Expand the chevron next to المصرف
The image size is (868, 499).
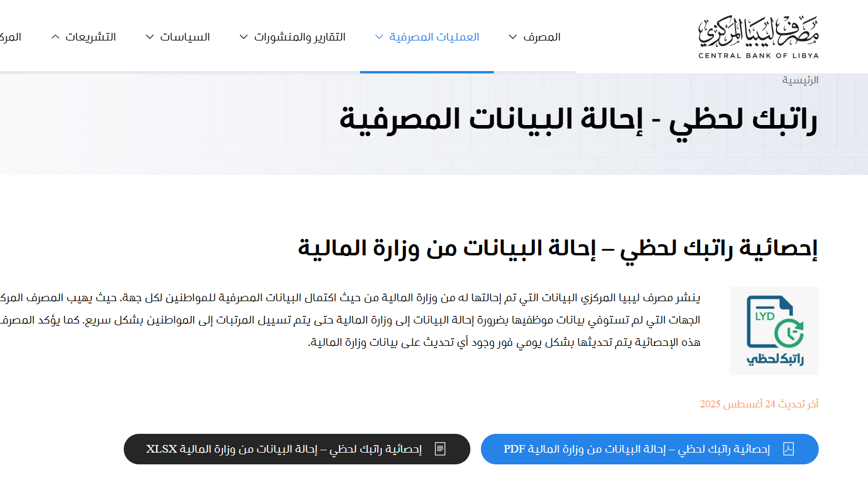click(x=513, y=37)
